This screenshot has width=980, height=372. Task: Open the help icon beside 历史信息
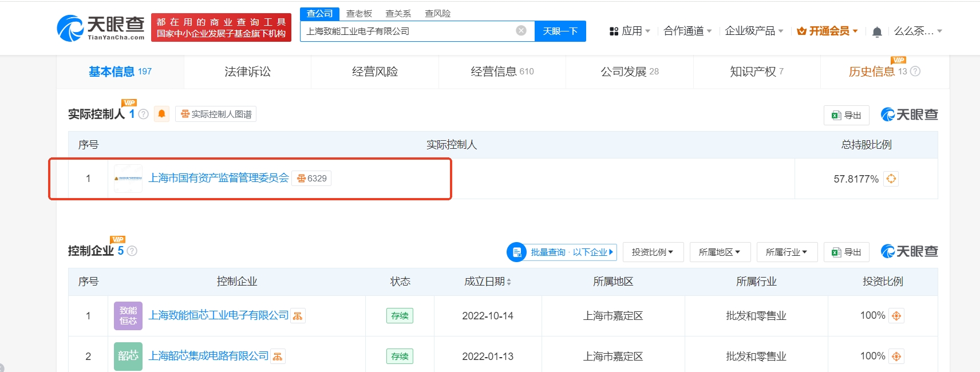pos(915,72)
